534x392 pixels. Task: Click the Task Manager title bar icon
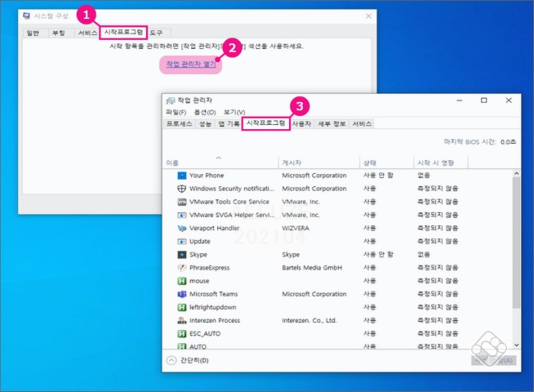tap(171, 100)
